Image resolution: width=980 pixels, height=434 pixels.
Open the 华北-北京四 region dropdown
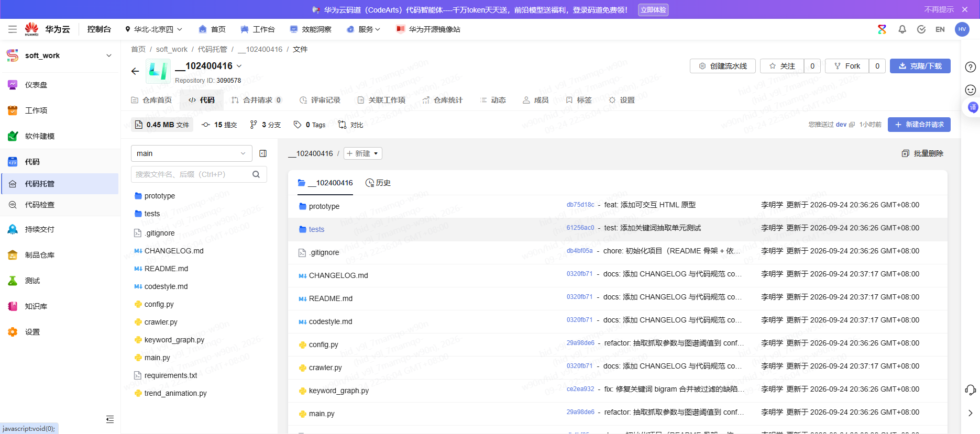(x=153, y=29)
